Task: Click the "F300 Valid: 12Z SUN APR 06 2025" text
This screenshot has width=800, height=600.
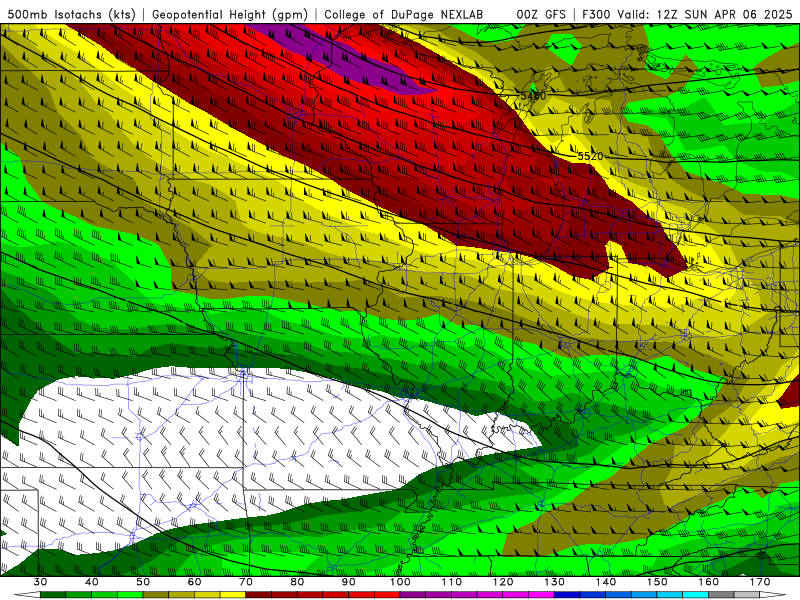Action: (x=687, y=14)
